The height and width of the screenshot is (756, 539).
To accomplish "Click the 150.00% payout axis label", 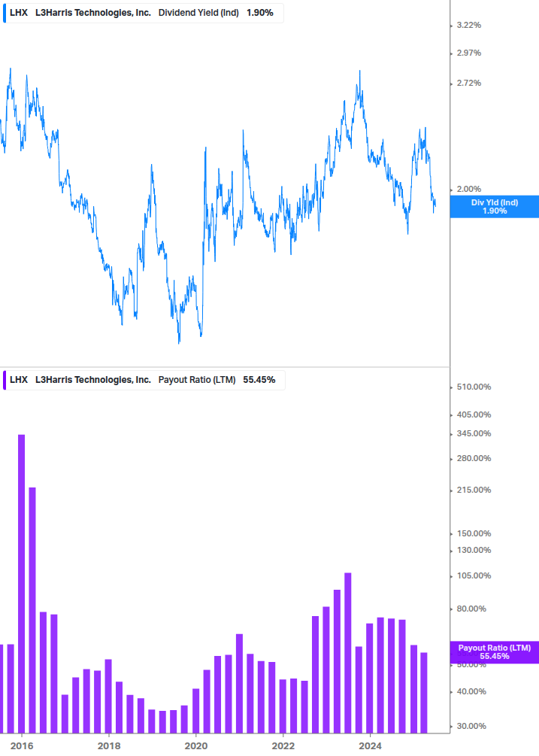I will click(474, 533).
